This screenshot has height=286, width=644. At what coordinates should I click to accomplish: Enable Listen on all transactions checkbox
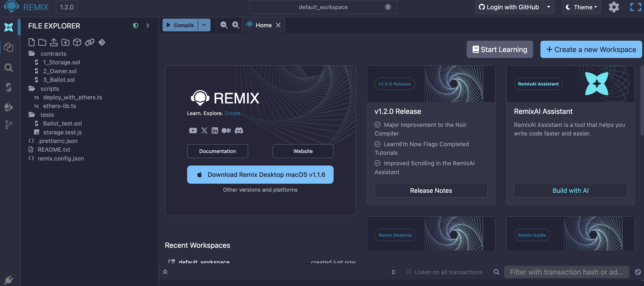click(x=409, y=272)
